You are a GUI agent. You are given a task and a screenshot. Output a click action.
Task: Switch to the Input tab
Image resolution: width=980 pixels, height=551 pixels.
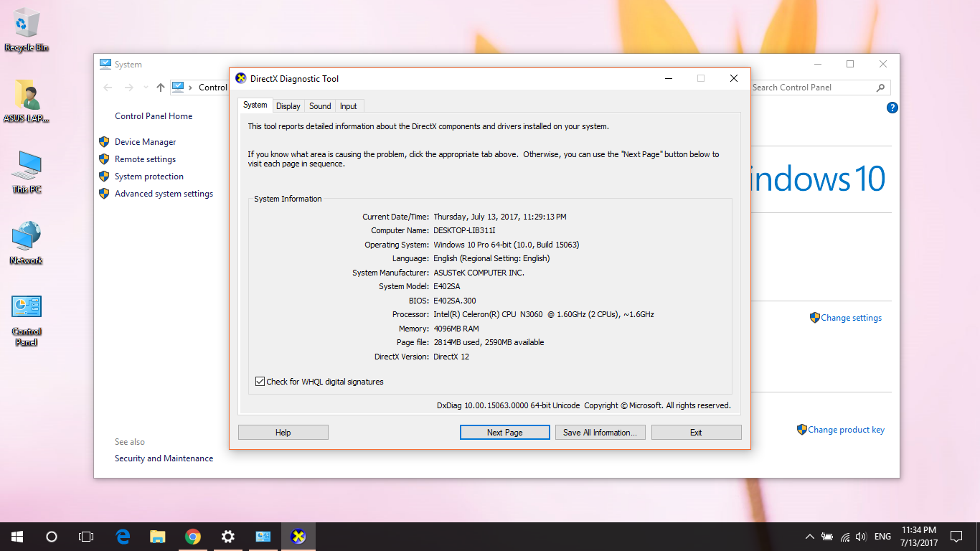pyautogui.click(x=349, y=106)
